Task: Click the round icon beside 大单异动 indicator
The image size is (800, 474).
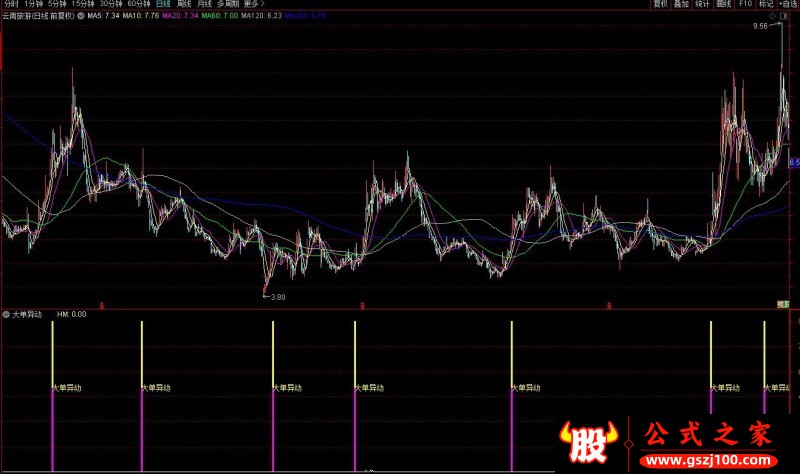Action: pos(7,313)
